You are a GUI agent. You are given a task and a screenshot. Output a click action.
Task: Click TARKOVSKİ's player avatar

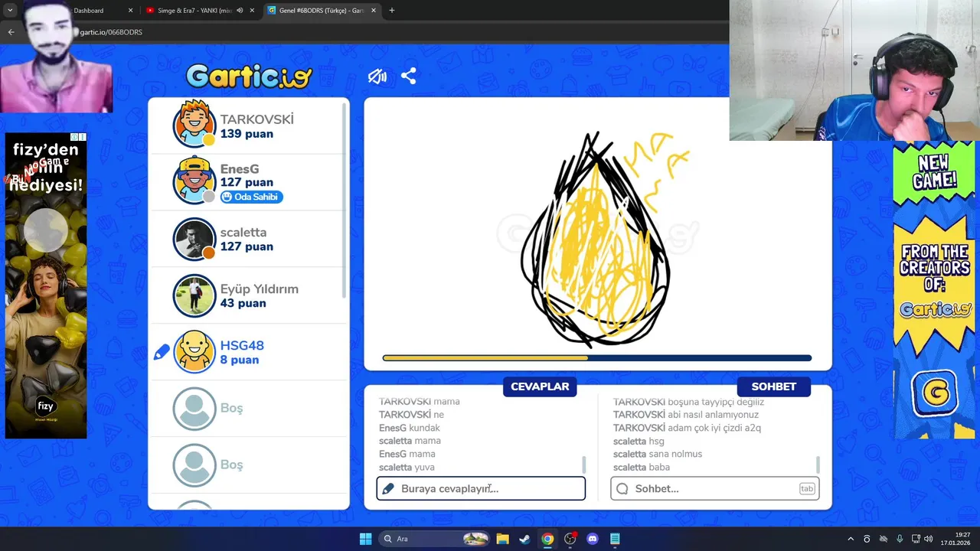[x=194, y=125]
